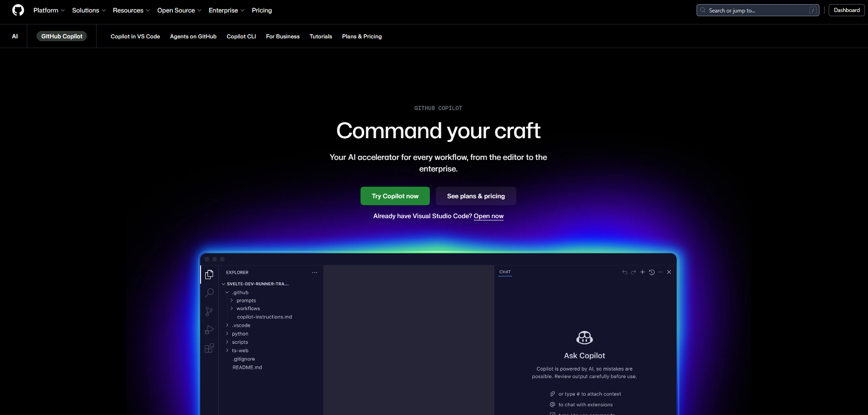The width and height of the screenshot is (868, 415).
Task: Open Plans & Pricing in the sub-navigation
Action: coord(362,37)
